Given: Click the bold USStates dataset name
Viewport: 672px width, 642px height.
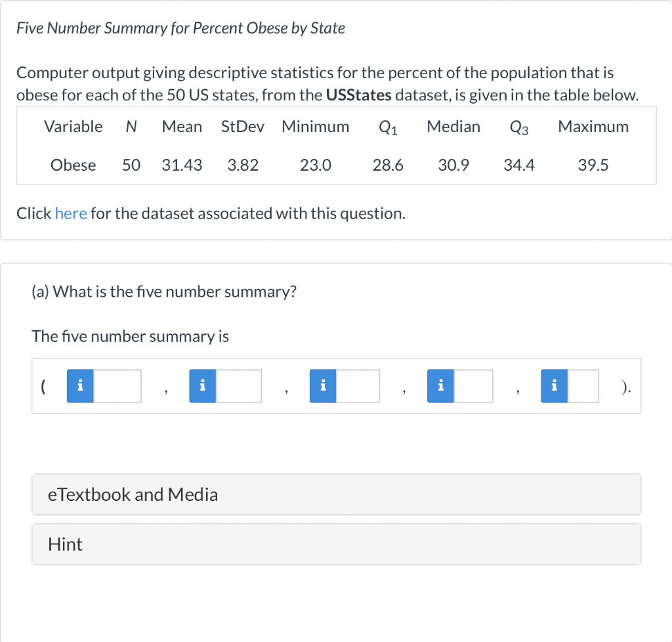Looking at the screenshot, I should tap(359, 95).
